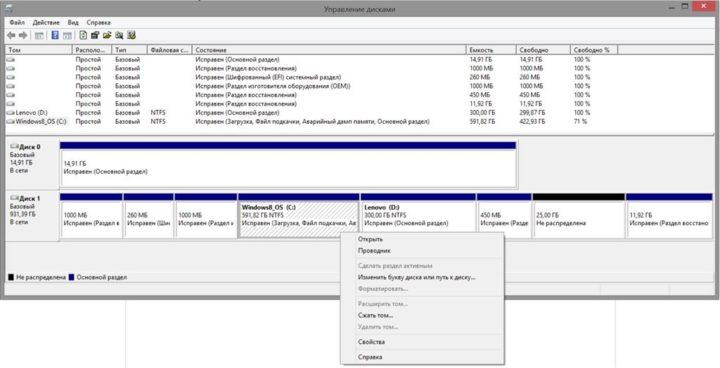The width and height of the screenshot is (720, 368).
Task: Sort by the Емкость column header
Action: (491, 50)
